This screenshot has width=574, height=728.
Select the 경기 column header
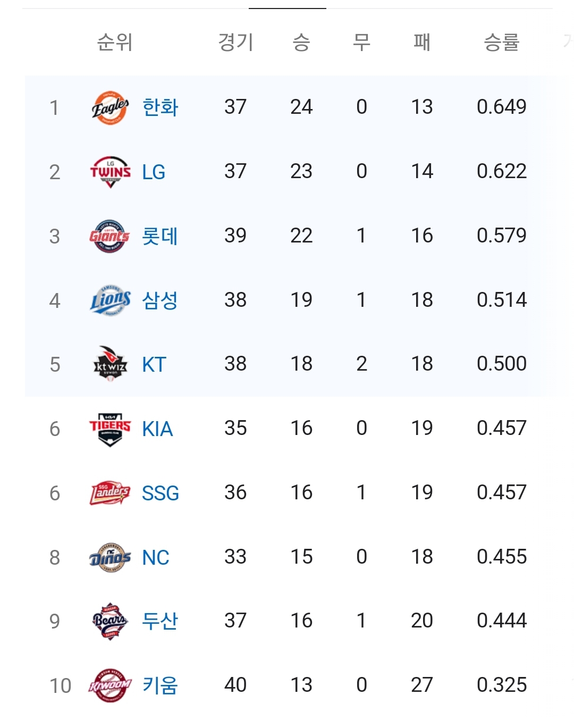tap(235, 42)
